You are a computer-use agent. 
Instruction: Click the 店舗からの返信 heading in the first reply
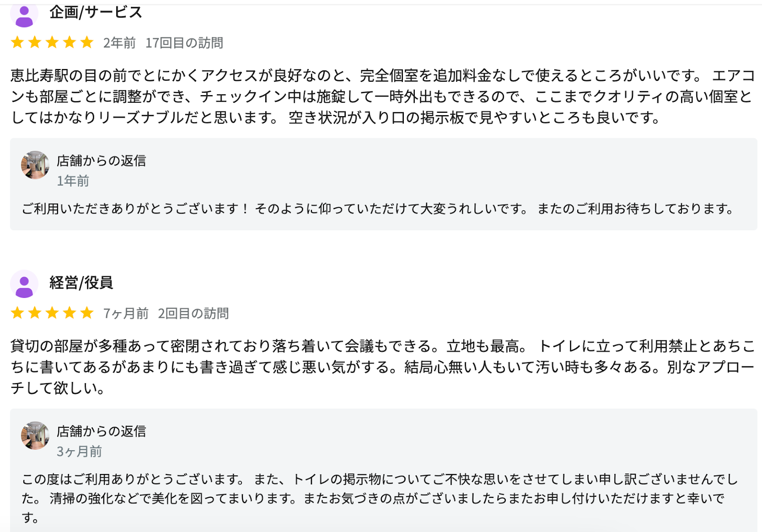point(101,161)
